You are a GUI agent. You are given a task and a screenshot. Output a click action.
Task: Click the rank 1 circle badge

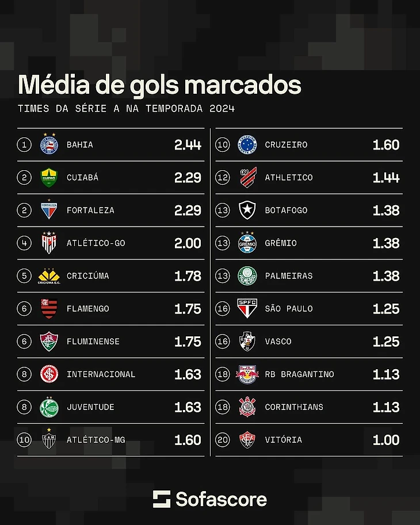[24, 145]
